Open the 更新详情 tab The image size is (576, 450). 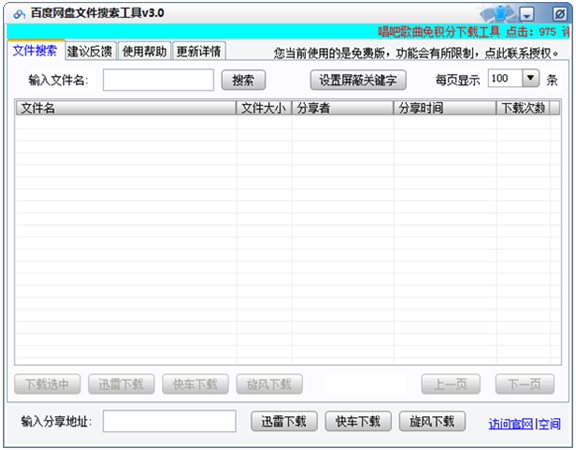(x=199, y=51)
